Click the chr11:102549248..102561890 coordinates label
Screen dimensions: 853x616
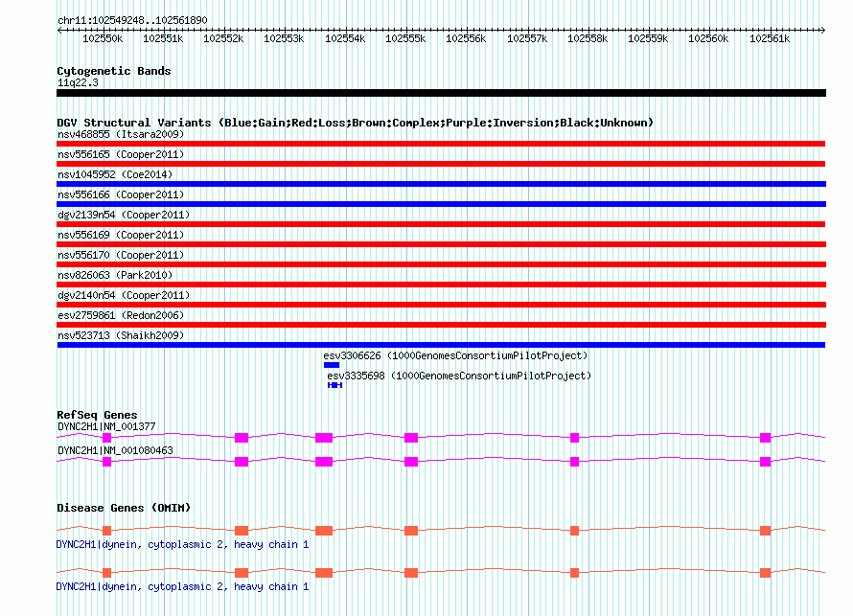click(132, 20)
